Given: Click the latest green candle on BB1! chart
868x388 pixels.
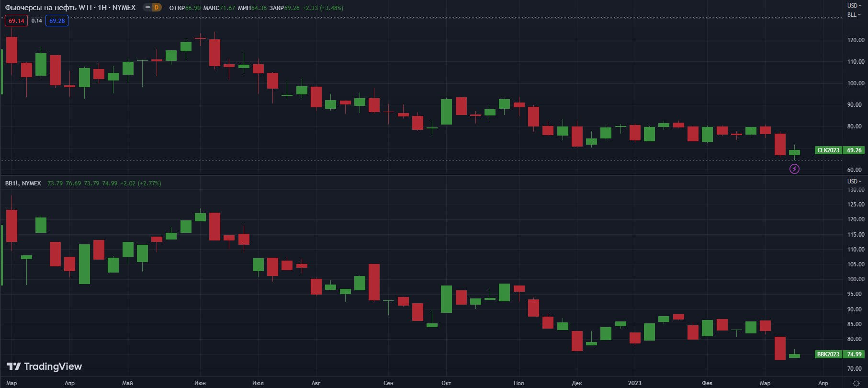Looking at the screenshot, I should (x=794, y=355).
